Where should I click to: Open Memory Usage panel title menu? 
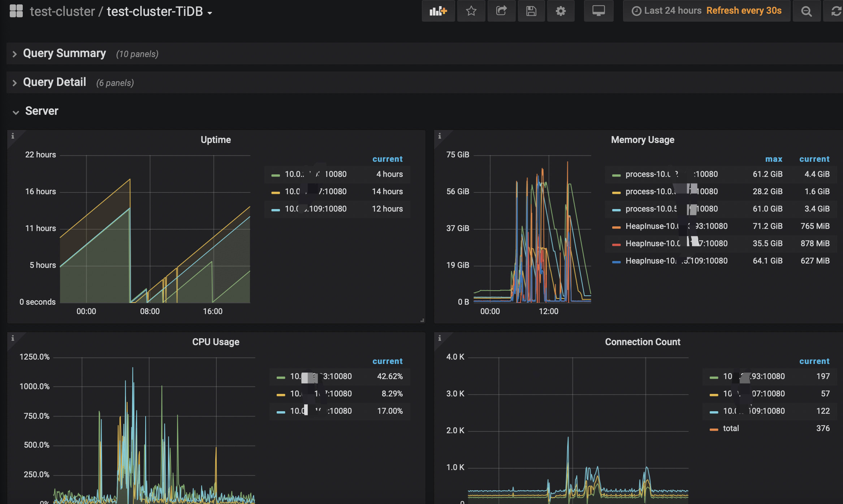(642, 140)
